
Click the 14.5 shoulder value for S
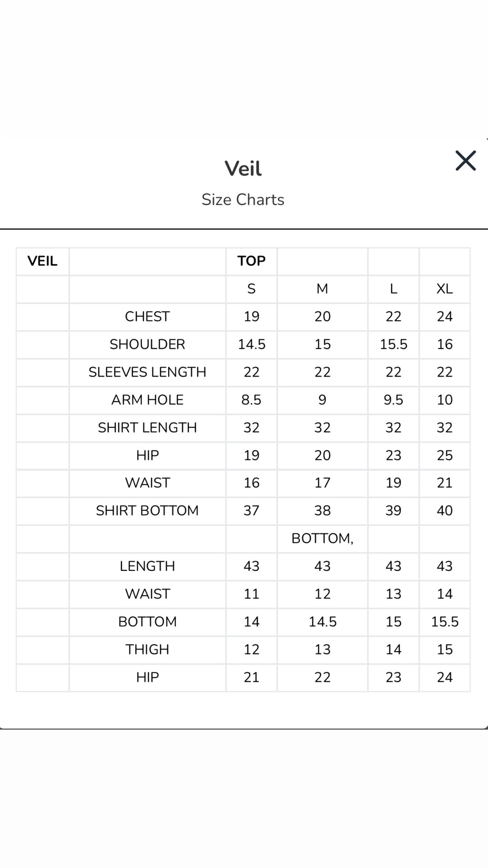252,344
